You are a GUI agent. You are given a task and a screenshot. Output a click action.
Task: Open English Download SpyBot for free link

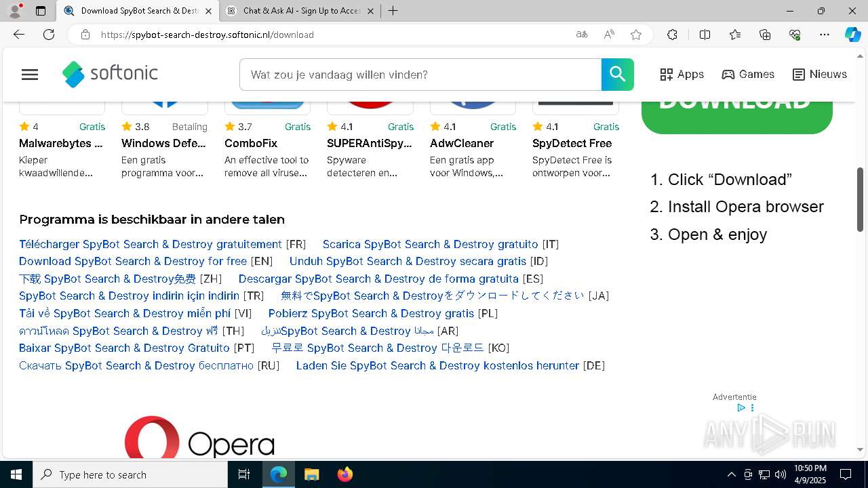click(x=133, y=261)
